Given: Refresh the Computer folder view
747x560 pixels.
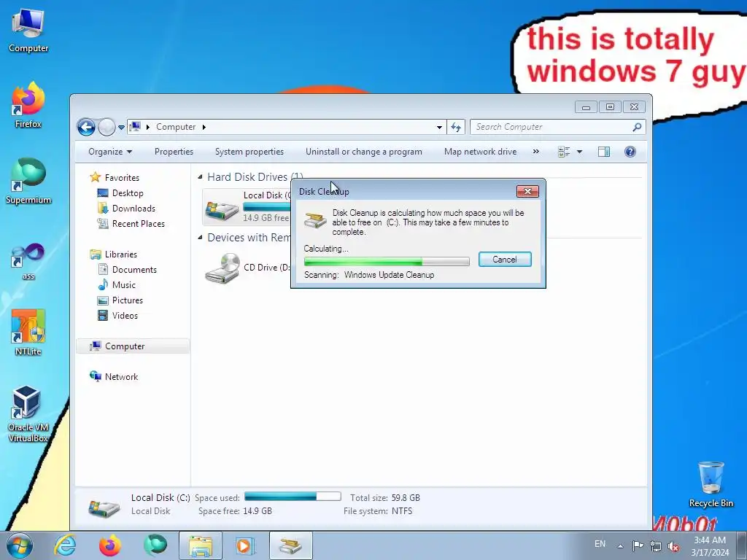Looking at the screenshot, I should [x=456, y=127].
